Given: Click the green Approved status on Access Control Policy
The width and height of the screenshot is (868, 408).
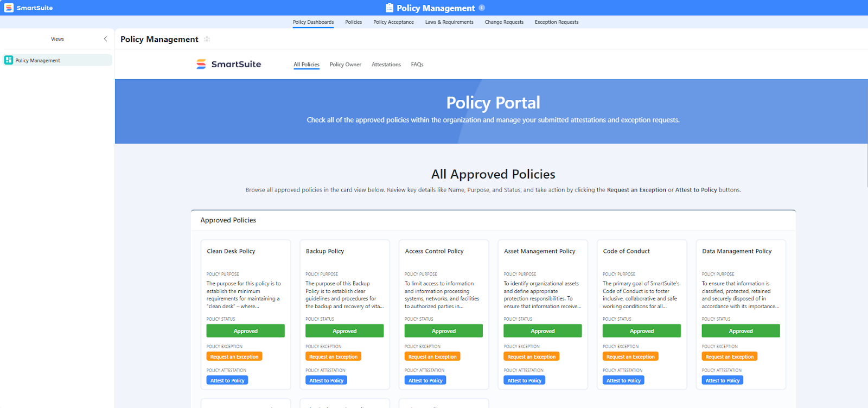Looking at the screenshot, I should click(x=444, y=331).
